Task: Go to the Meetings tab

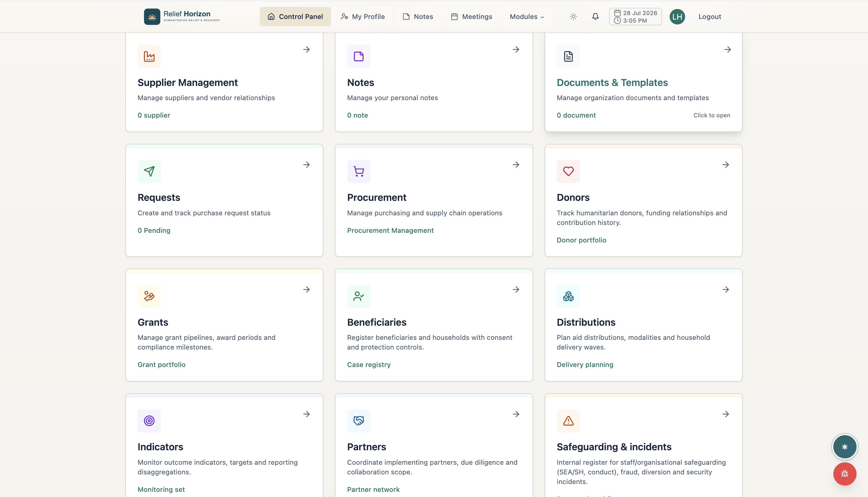Action: coord(471,16)
